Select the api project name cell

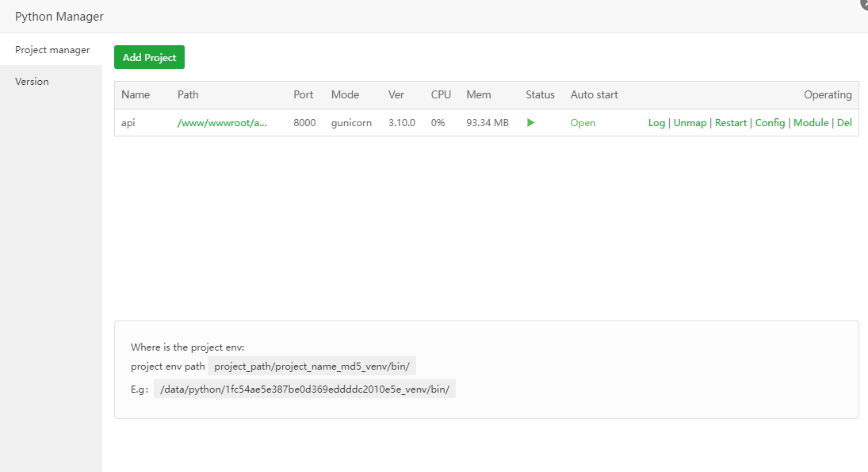[128, 123]
